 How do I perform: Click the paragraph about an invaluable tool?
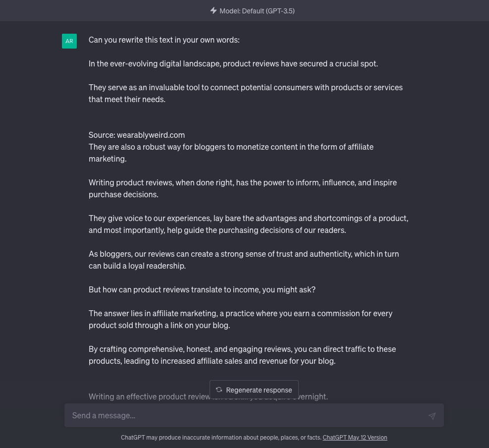[245, 93]
